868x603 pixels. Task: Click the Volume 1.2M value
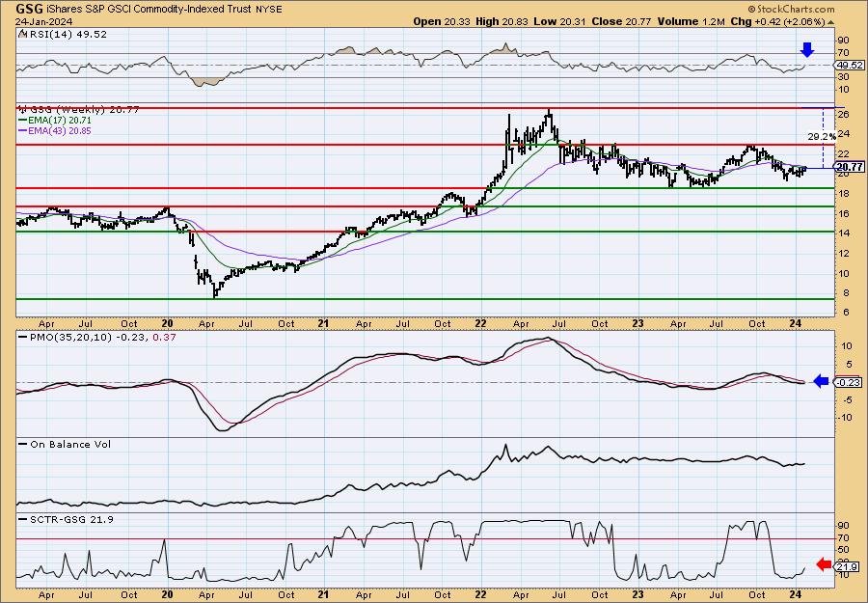[x=691, y=21]
